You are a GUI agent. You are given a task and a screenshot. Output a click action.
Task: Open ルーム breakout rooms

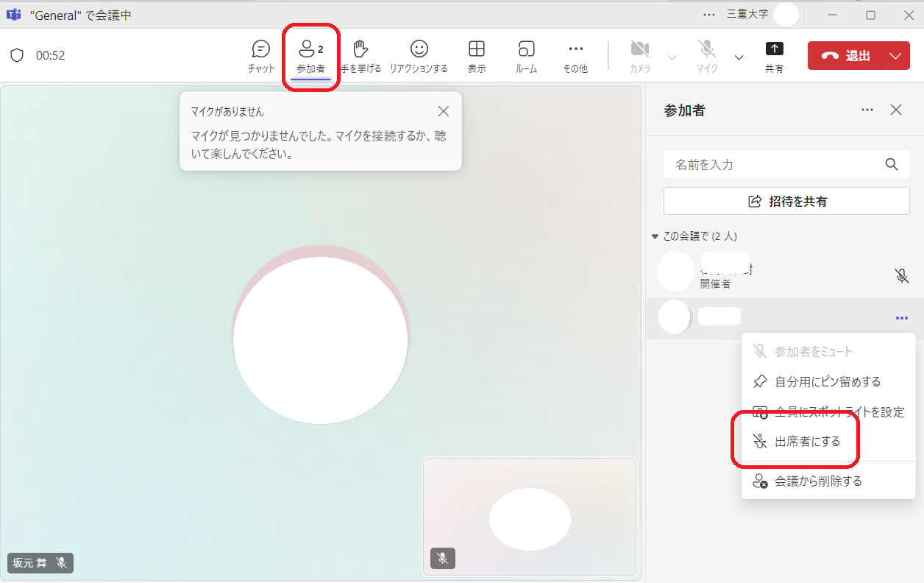tap(526, 56)
